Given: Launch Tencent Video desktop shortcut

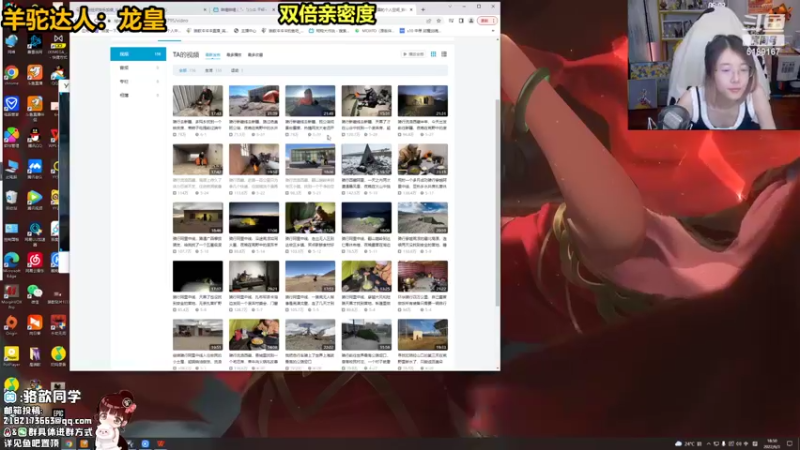Looking at the screenshot, I should click(35, 198).
